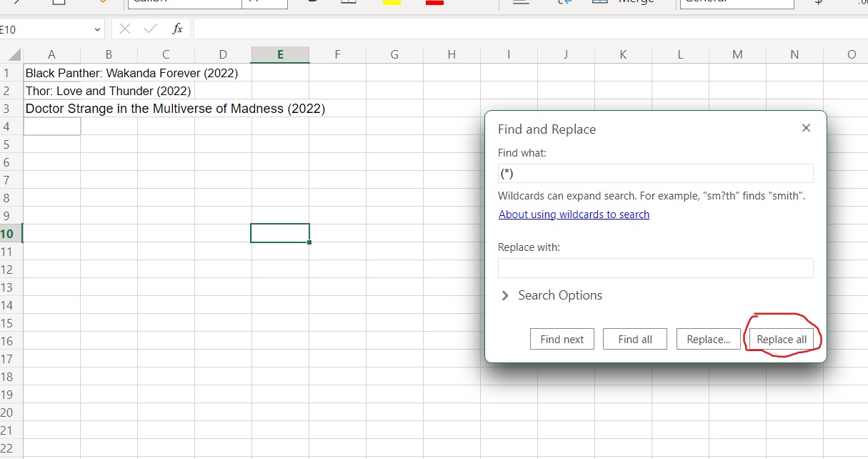Click the Replace with input field
The width and height of the screenshot is (868, 459).
tap(655, 268)
